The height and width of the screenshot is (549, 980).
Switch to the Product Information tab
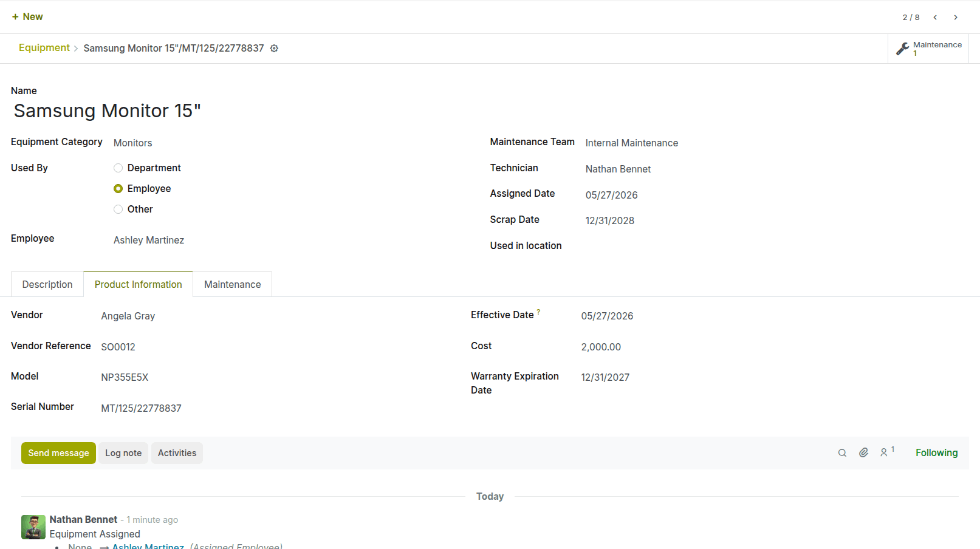pos(138,285)
